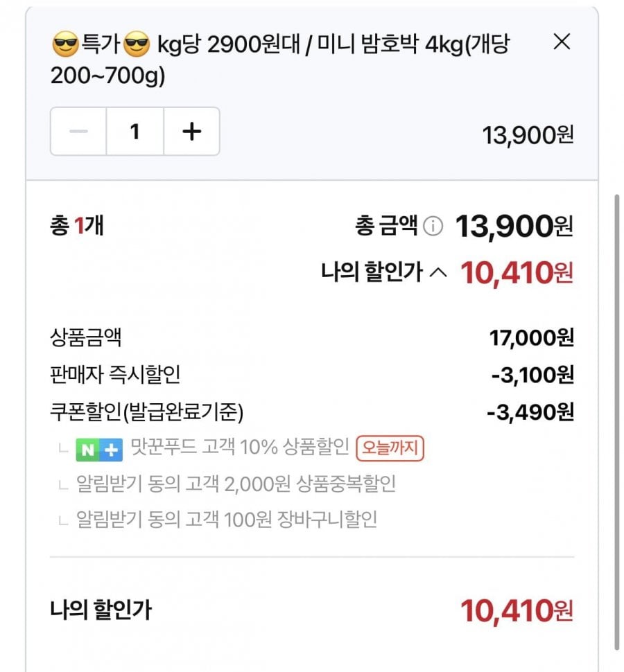The width and height of the screenshot is (624, 672).
Task: Click the sunglasses emoji before 특가
Action: pos(65,44)
